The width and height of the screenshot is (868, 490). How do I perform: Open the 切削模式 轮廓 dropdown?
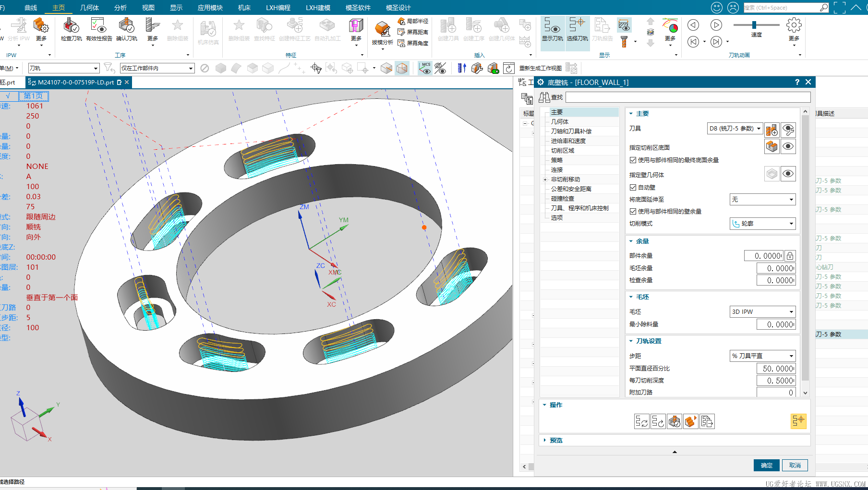pyautogui.click(x=762, y=224)
